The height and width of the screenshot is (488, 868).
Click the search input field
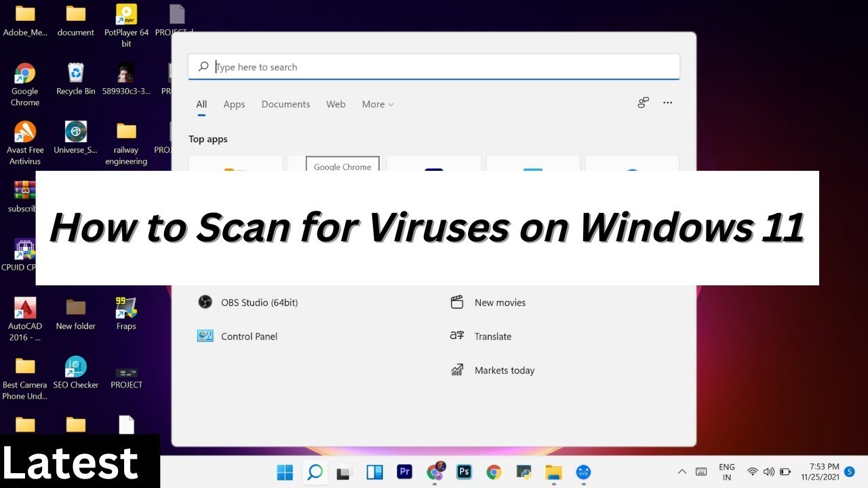pyautogui.click(x=434, y=67)
